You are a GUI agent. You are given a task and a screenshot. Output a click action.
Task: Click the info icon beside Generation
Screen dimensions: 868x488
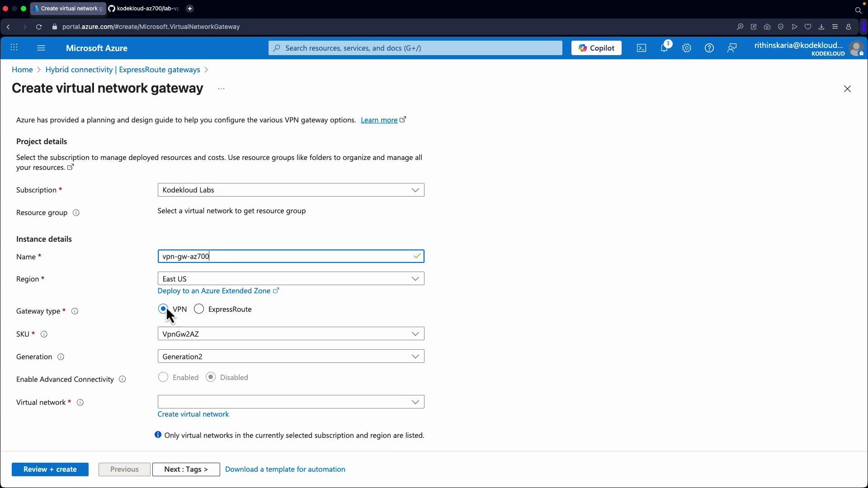coord(61,357)
